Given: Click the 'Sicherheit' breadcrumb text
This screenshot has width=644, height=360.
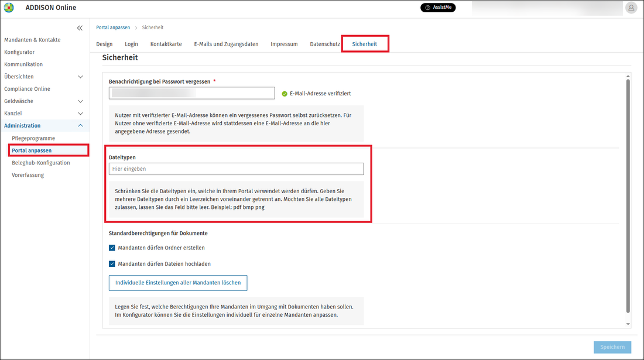Looking at the screenshot, I should (x=153, y=28).
